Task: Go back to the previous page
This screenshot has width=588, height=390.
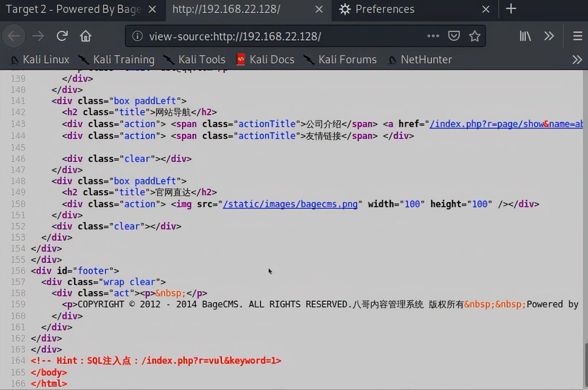Action: coord(14,36)
